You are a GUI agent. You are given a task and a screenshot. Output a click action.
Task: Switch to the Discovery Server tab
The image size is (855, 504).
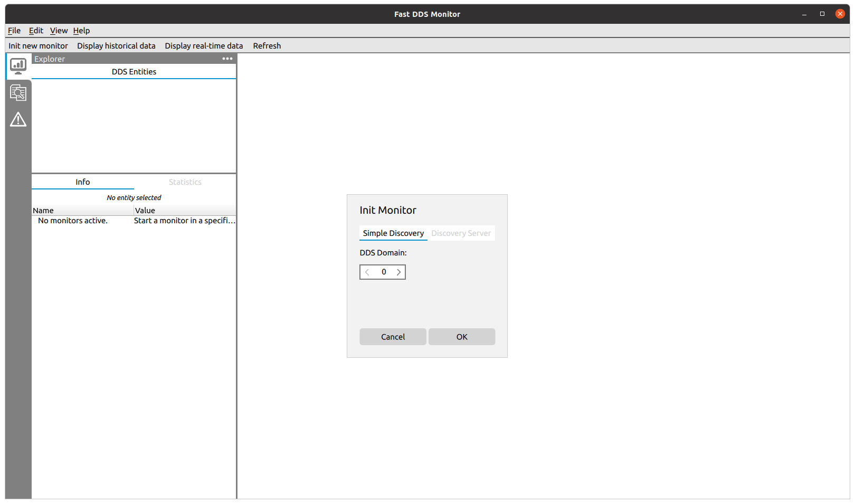(461, 233)
